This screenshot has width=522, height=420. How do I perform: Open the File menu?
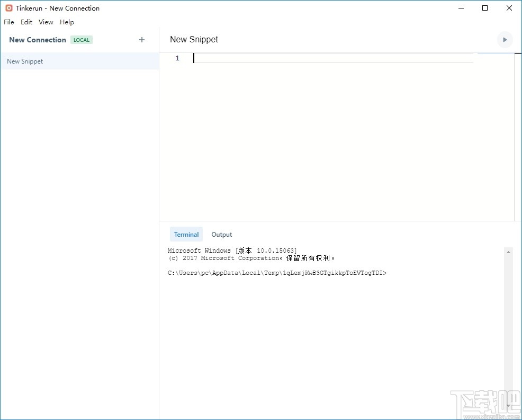point(8,22)
